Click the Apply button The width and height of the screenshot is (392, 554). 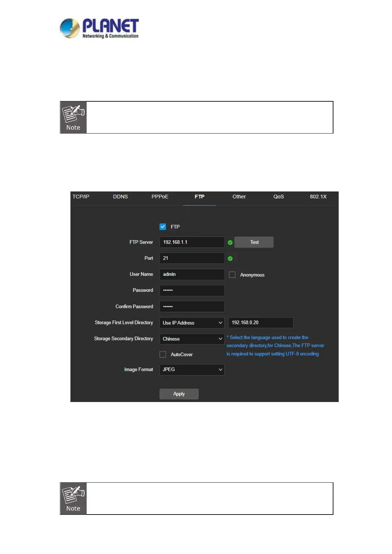tap(179, 394)
